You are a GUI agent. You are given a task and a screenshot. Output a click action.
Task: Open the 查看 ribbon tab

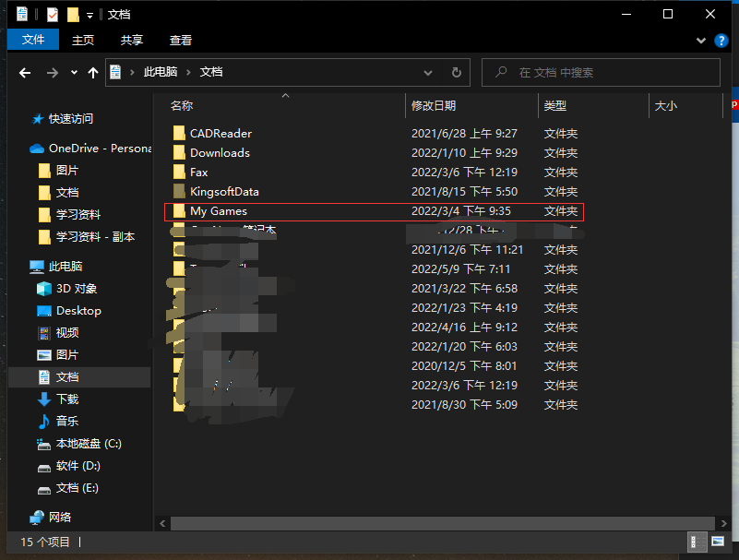181,41
